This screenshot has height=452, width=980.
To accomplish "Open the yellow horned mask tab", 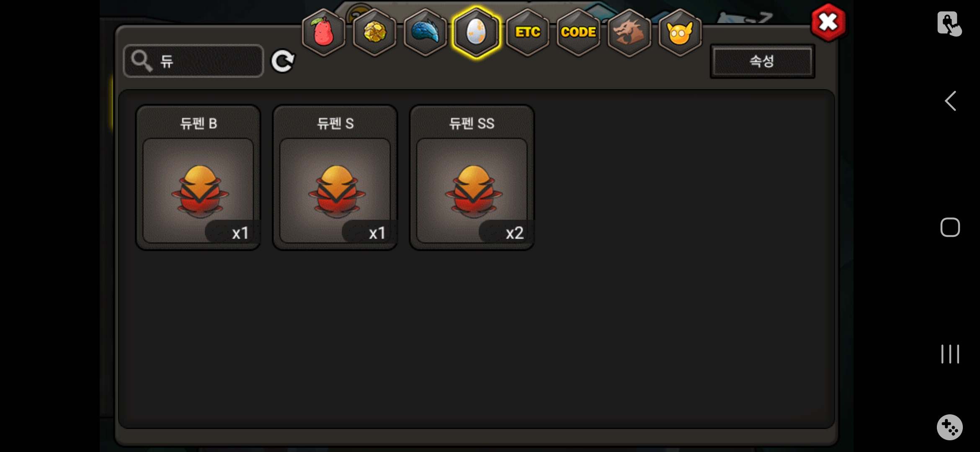I will [x=680, y=32].
